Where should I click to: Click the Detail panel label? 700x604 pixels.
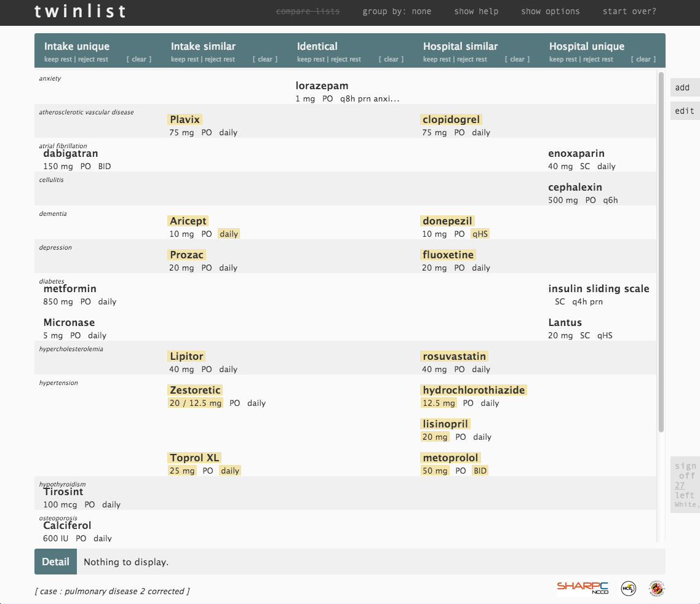point(56,562)
